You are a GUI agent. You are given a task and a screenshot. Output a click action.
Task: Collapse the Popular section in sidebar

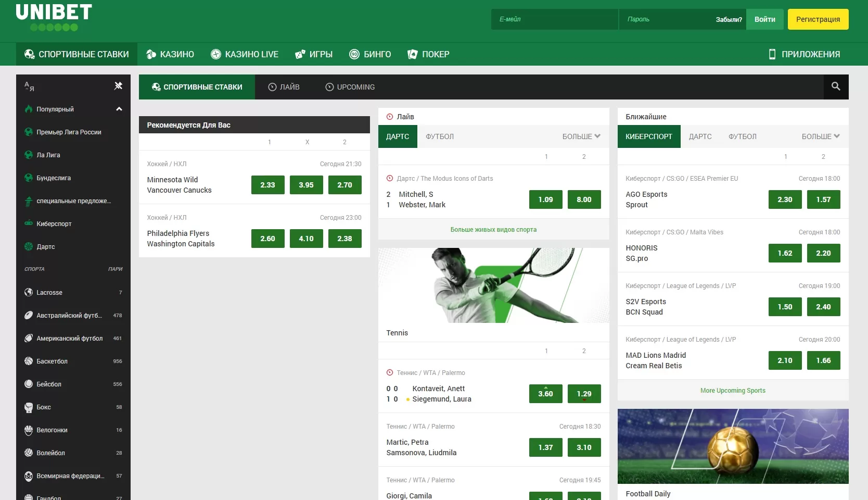(119, 109)
